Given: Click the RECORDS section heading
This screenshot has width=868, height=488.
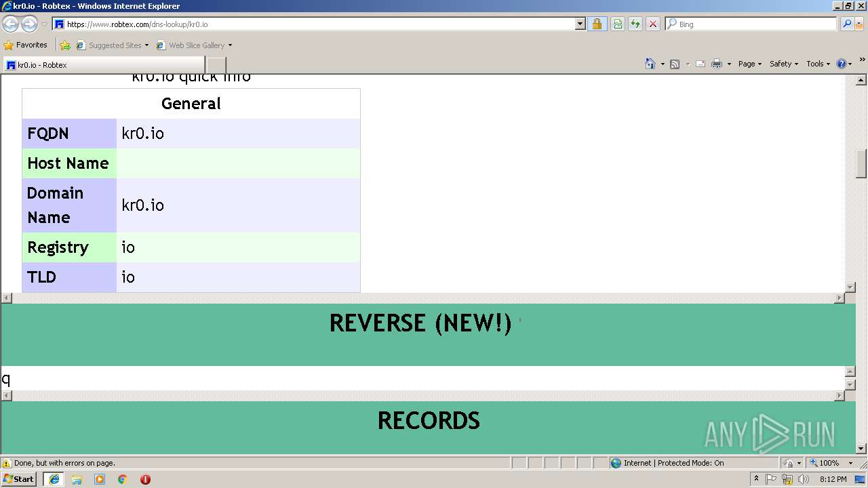Looking at the screenshot, I should click(x=429, y=421).
